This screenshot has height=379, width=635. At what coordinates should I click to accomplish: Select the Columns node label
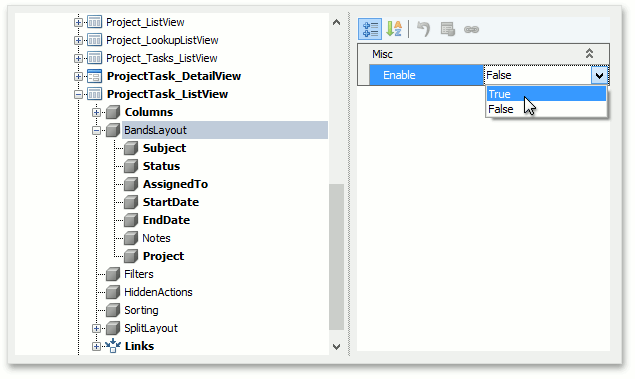tap(149, 112)
